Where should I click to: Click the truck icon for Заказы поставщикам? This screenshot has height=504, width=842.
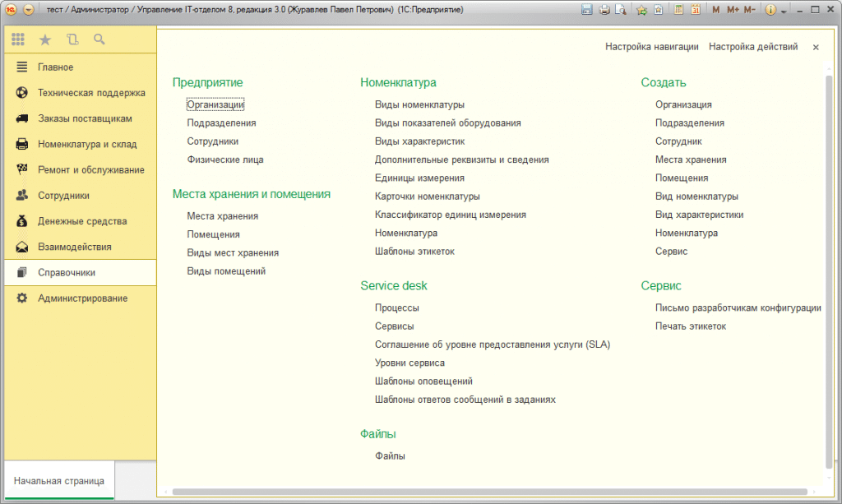pyautogui.click(x=22, y=118)
